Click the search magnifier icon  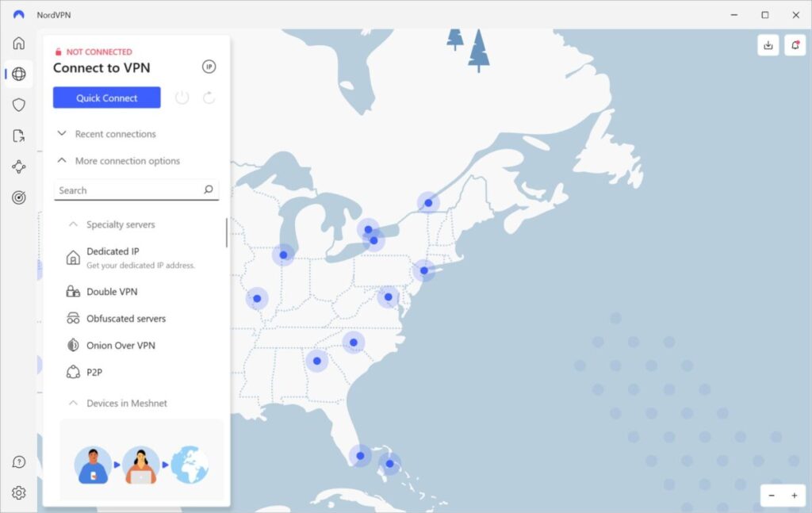[209, 190]
